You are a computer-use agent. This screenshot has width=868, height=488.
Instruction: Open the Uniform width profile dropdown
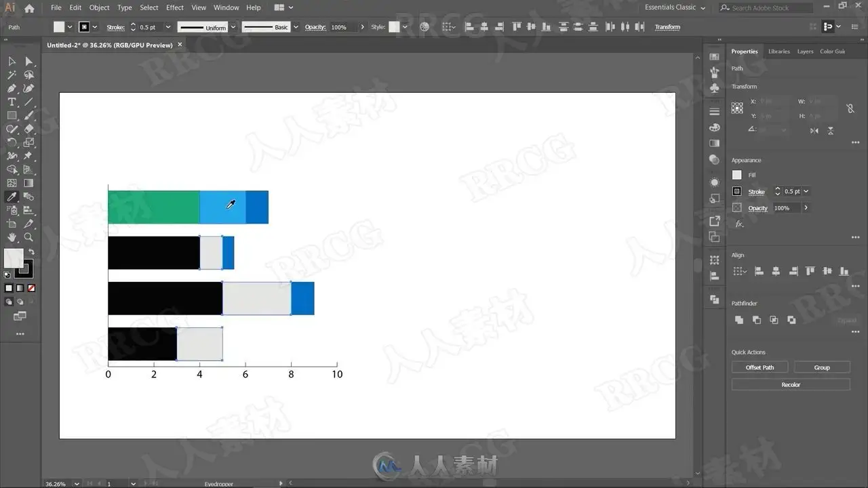(x=233, y=27)
